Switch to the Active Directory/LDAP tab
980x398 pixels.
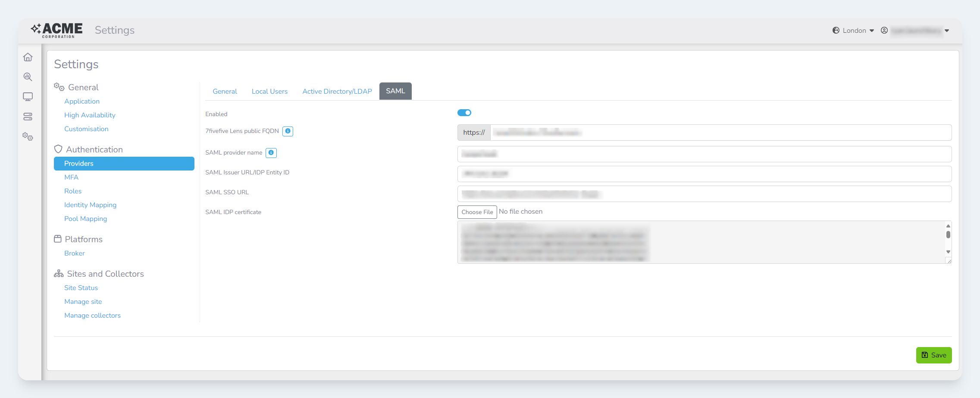click(337, 92)
